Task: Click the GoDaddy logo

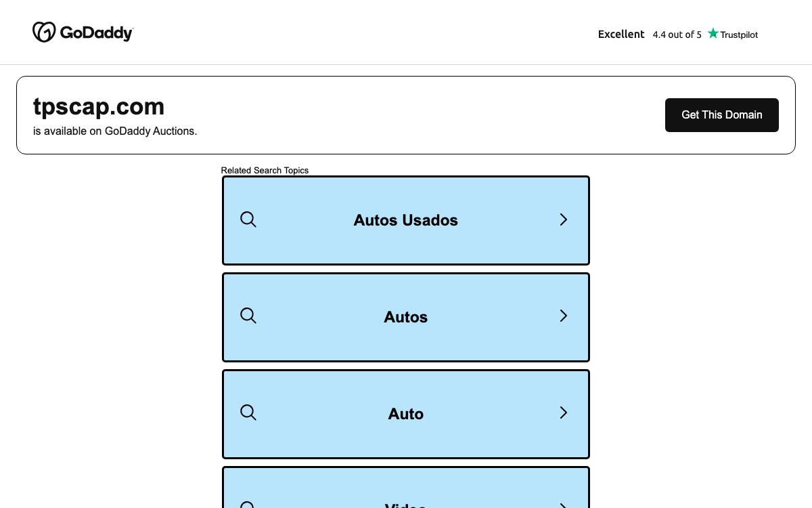Action: click(x=83, y=32)
